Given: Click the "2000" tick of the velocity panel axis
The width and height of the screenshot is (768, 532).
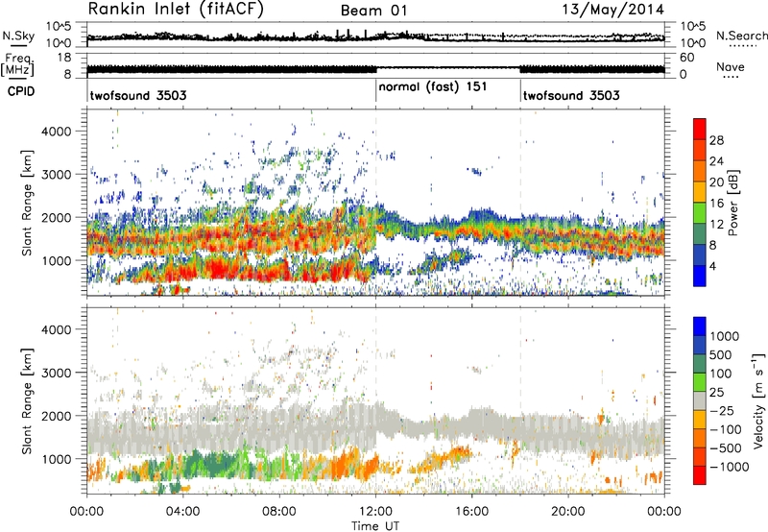Looking at the screenshot, I should click(56, 416).
